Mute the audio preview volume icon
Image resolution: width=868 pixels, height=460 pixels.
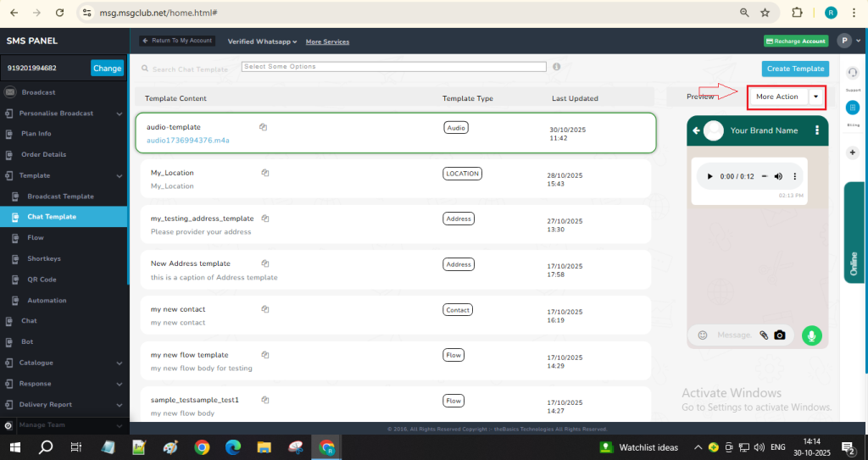pos(777,176)
